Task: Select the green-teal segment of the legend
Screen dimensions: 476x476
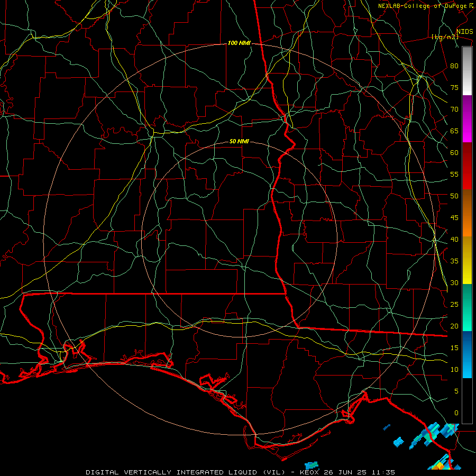Action: 467,307
